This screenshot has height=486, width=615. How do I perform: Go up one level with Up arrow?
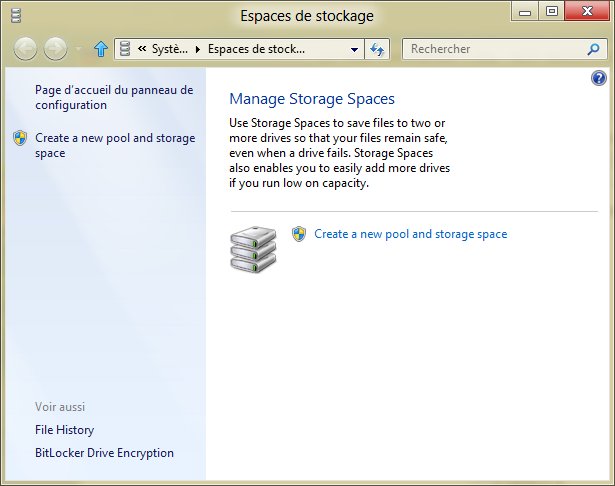(100, 48)
